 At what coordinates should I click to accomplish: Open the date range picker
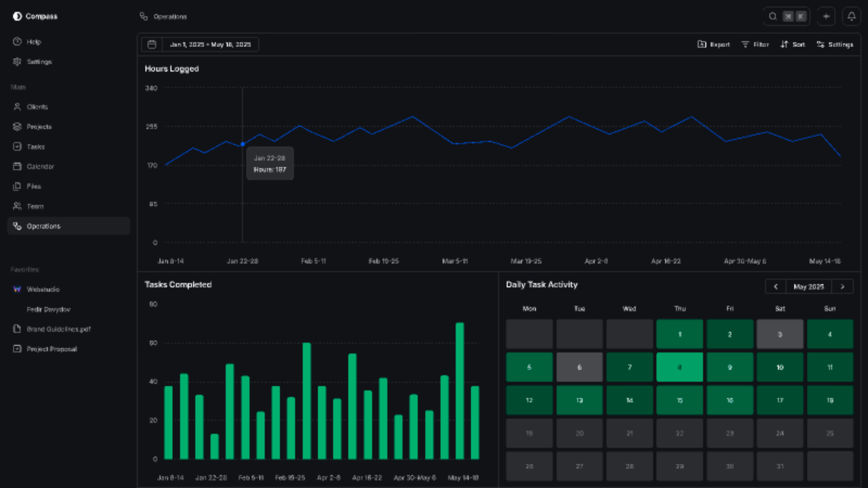[210, 44]
